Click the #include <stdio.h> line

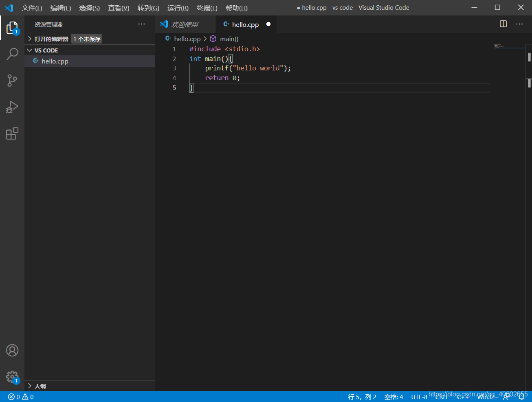224,49
